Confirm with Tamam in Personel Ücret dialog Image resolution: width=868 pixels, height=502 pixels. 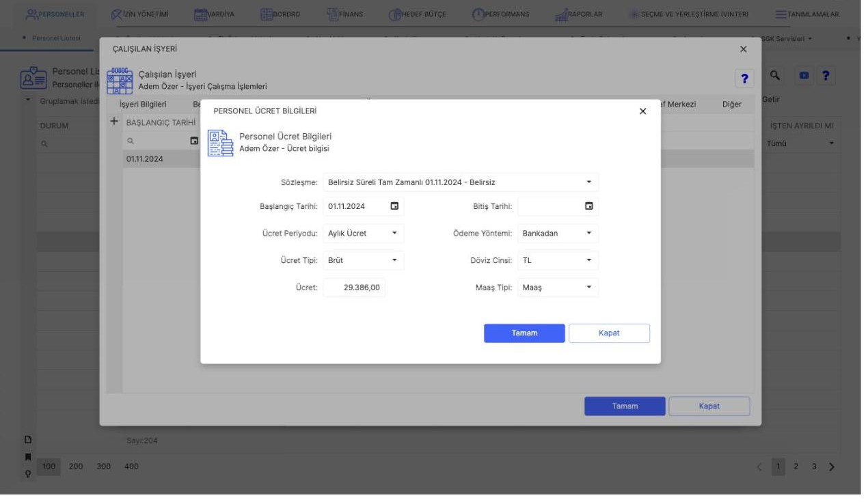point(524,333)
